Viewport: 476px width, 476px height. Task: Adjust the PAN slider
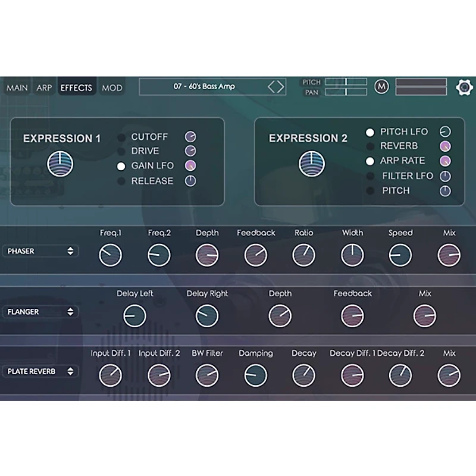[346, 92]
